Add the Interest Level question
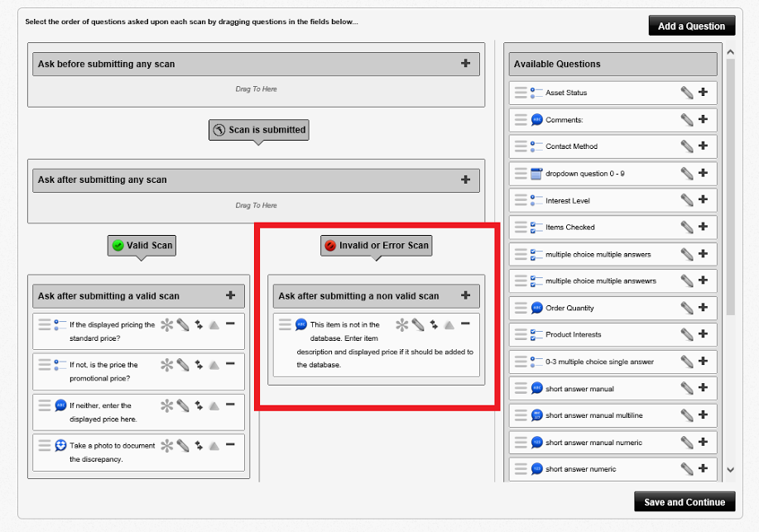Viewport: 759px width, 532px height. (704, 199)
